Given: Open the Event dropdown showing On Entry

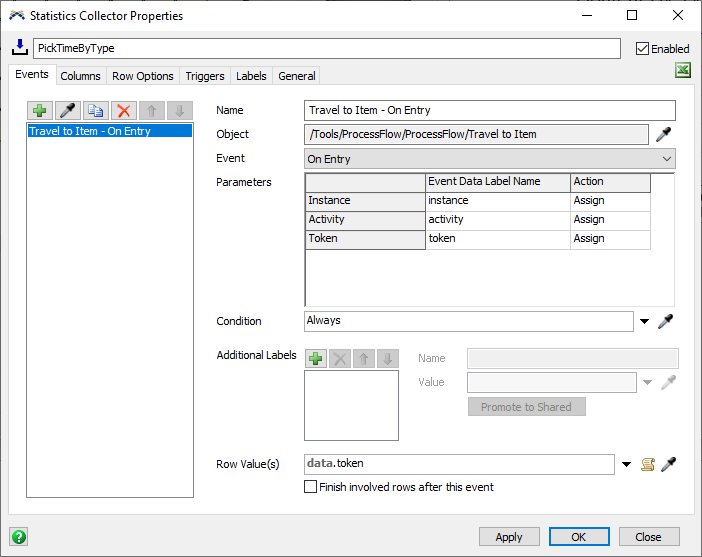Looking at the screenshot, I should (x=490, y=159).
